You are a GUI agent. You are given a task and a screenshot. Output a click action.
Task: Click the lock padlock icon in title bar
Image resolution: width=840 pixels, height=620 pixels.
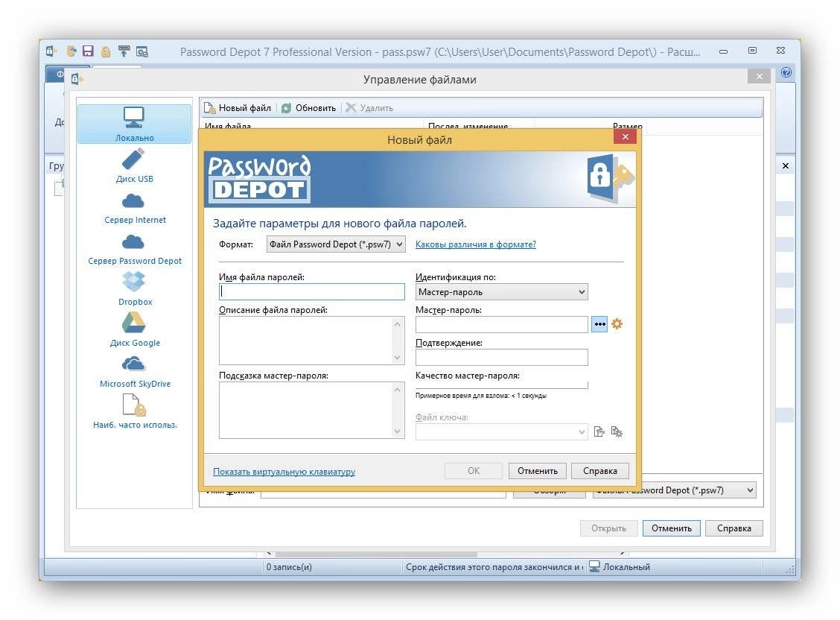106,51
